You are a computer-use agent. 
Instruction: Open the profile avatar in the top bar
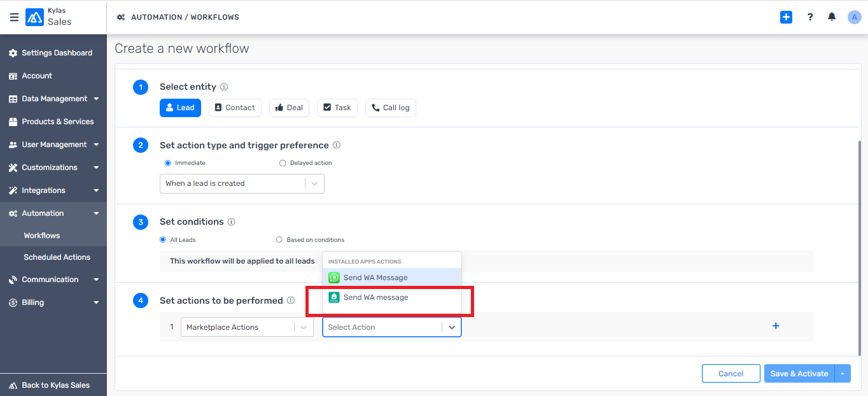click(x=854, y=17)
